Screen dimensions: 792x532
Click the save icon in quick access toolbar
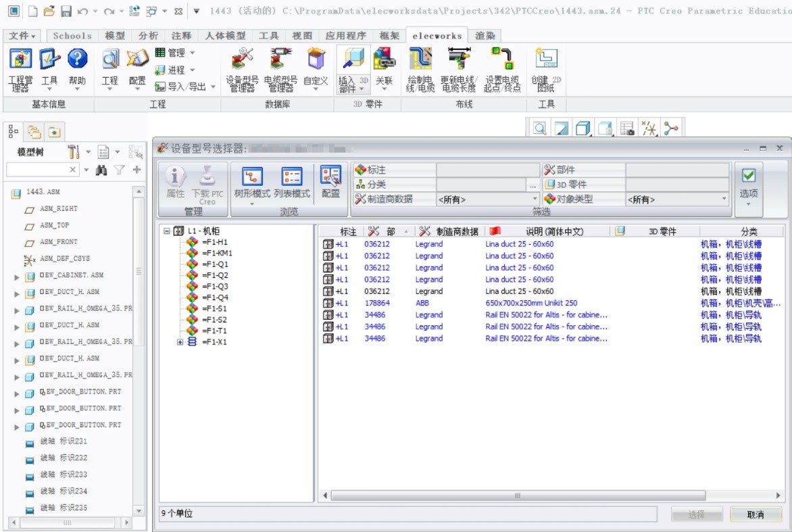click(66, 11)
